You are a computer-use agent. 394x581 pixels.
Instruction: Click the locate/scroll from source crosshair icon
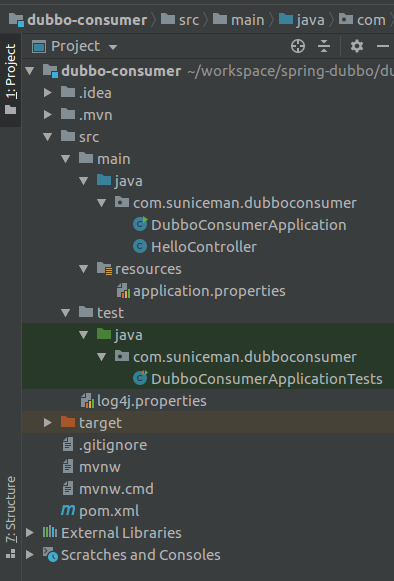[x=298, y=46]
